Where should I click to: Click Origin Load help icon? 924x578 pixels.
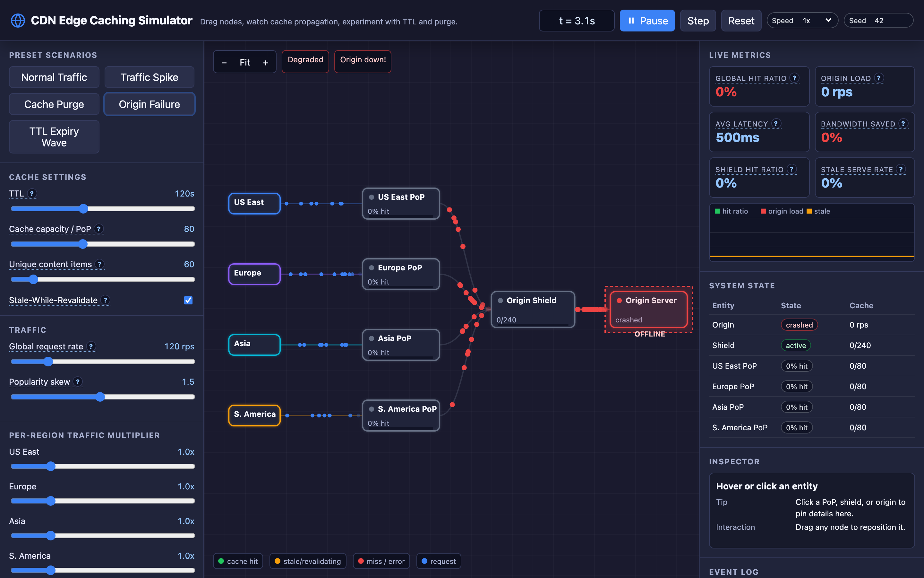click(x=879, y=78)
